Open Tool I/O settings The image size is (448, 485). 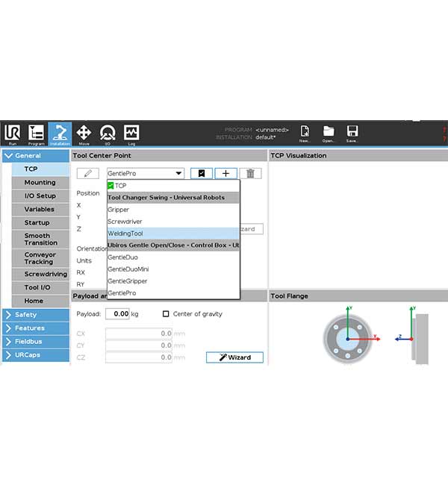pyautogui.click(x=40, y=287)
